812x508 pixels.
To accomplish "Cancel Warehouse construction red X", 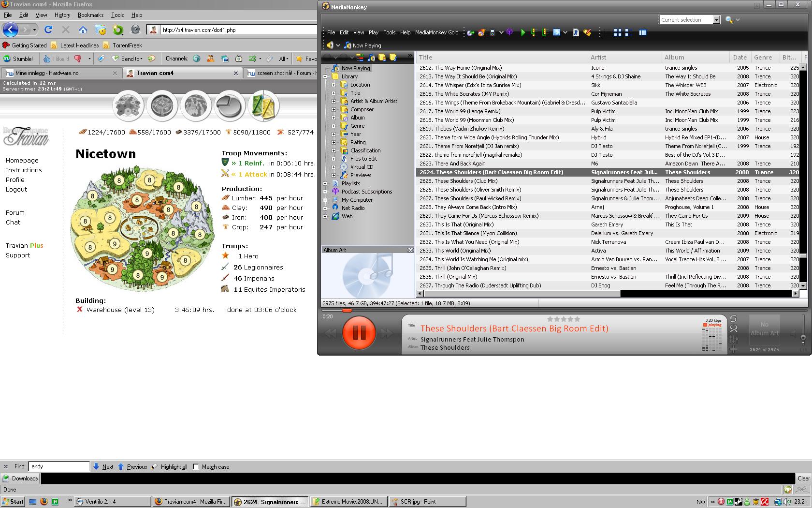I will coord(80,309).
